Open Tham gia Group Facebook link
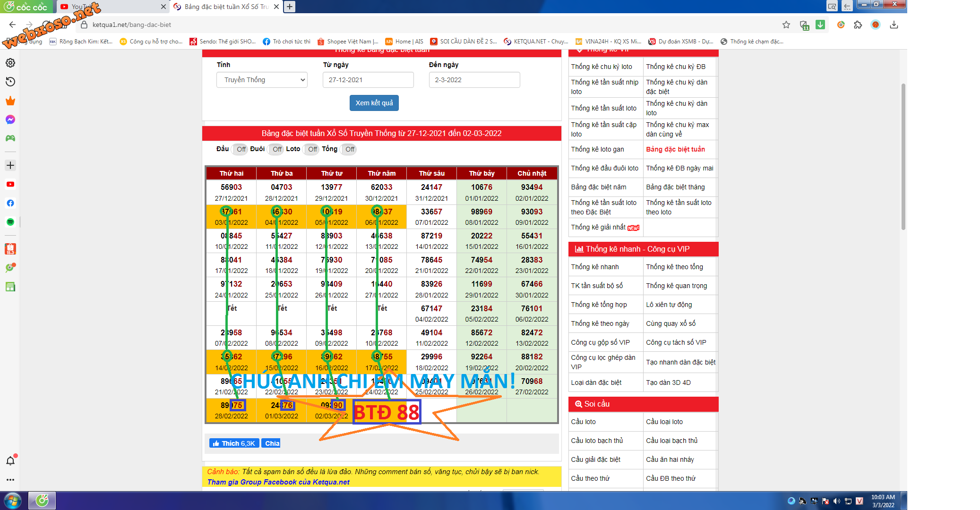980x510 pixels. click(278, 482)
